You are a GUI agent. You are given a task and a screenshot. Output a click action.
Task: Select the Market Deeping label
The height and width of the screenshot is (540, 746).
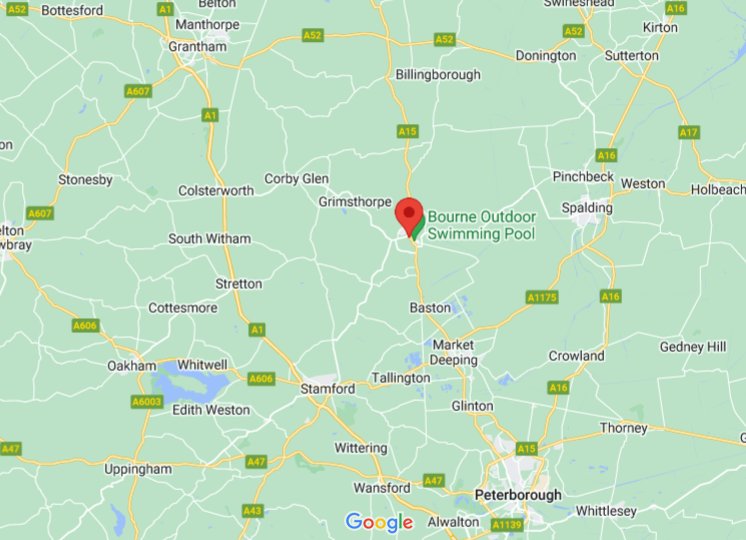[x=453, y=353]
